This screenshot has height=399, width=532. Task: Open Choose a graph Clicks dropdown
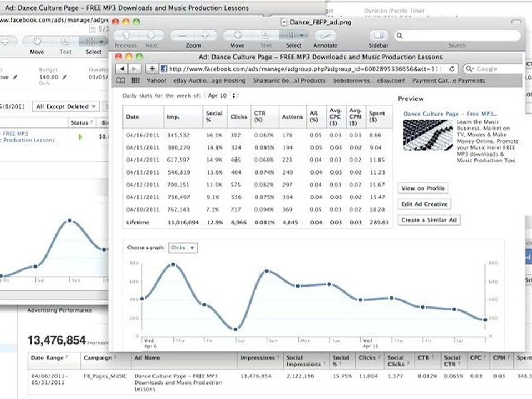coord(183,248)
